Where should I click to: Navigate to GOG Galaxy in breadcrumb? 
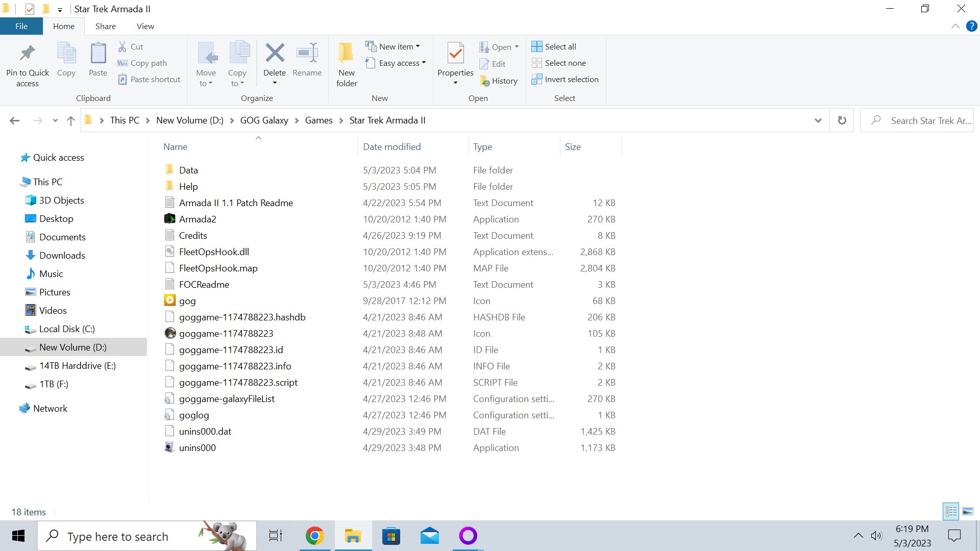(264, 120)
